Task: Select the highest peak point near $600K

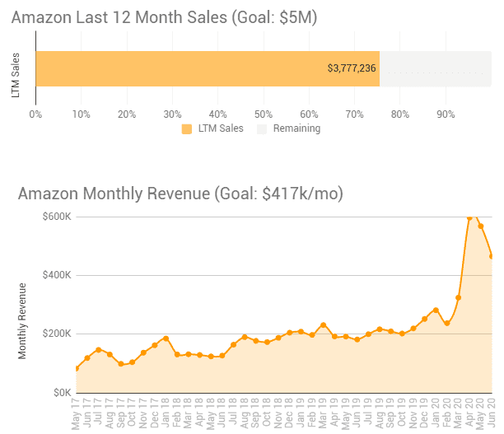Action: click(x=469, y=218)
